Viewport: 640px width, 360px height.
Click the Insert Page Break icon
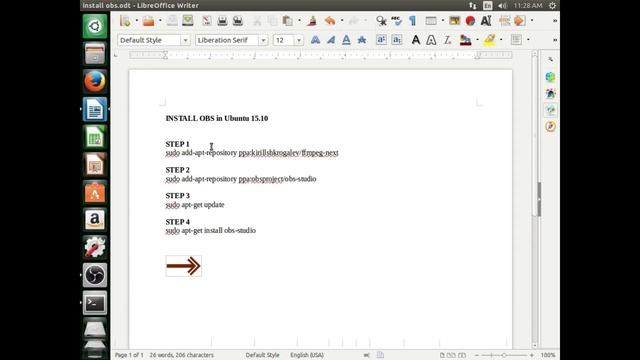(x=504, y=20)
